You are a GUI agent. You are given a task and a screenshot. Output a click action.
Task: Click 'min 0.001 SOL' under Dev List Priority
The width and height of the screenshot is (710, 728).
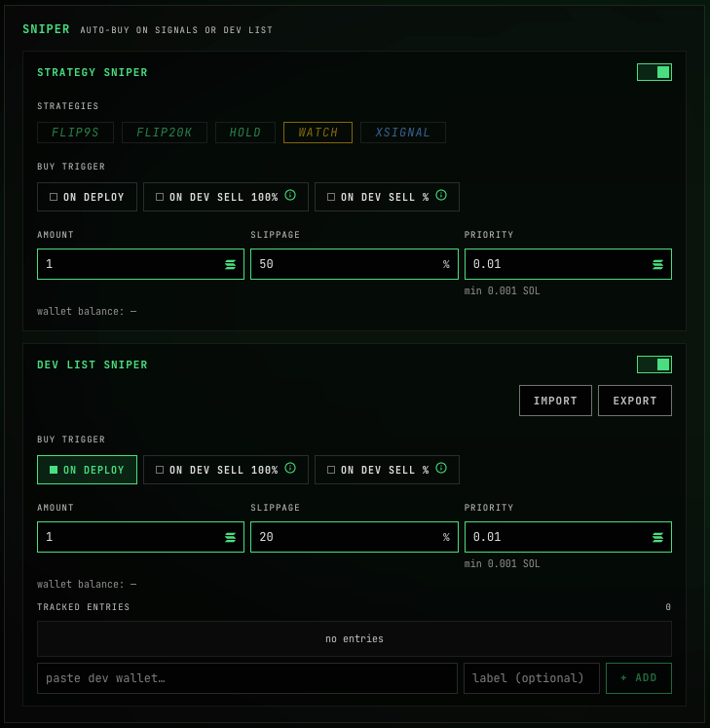503,564
